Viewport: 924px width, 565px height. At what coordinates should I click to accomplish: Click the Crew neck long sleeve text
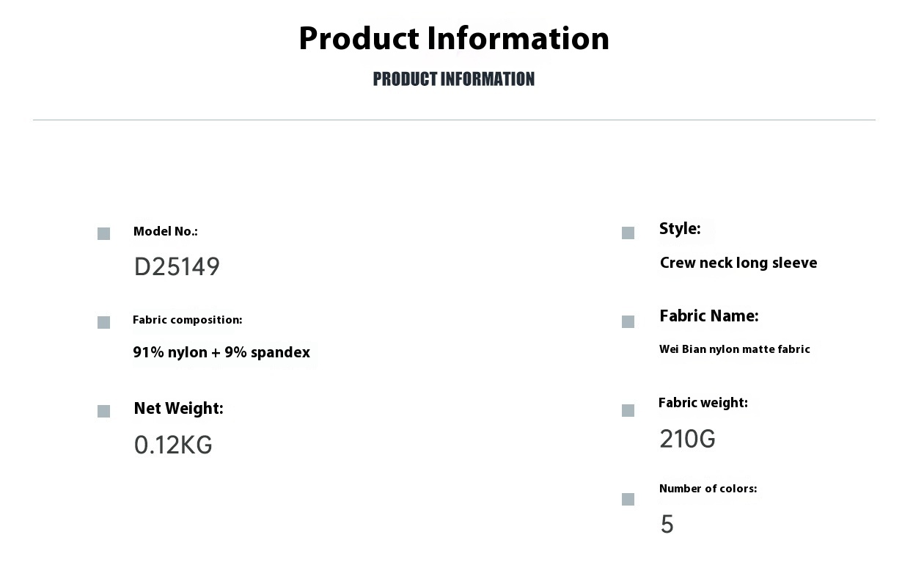[738, 263]
